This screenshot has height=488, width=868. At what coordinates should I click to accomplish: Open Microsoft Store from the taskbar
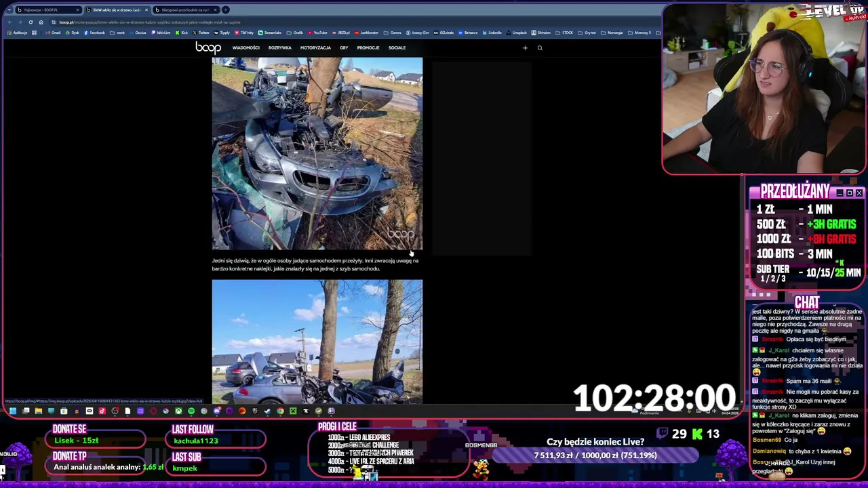tap(64, 411)
